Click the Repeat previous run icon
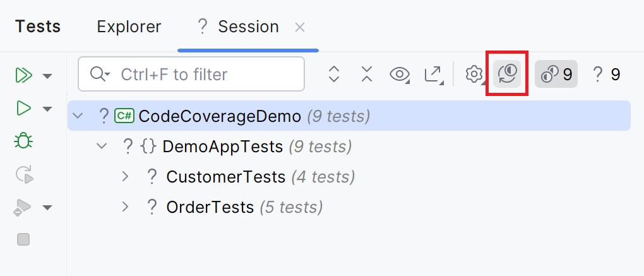The image size is (644, 276). click(23, 174)
